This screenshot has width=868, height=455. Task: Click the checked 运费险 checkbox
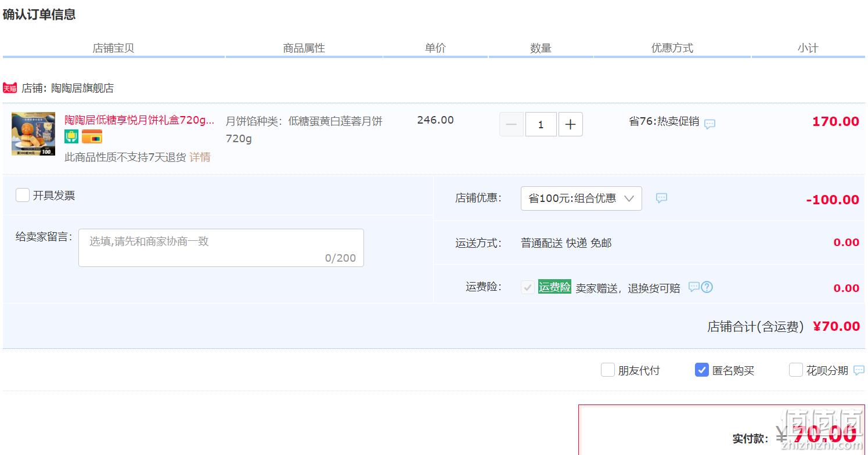click(x=528, y=287)
